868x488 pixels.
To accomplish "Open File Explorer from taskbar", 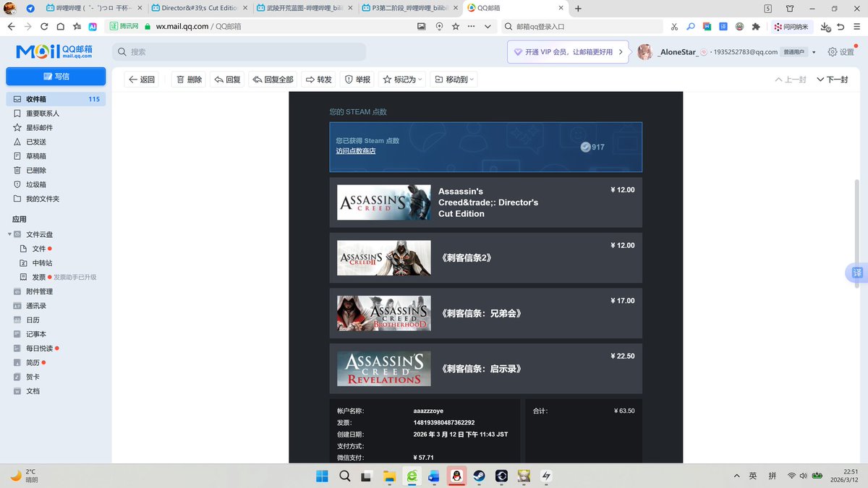I will click(389, 476).
